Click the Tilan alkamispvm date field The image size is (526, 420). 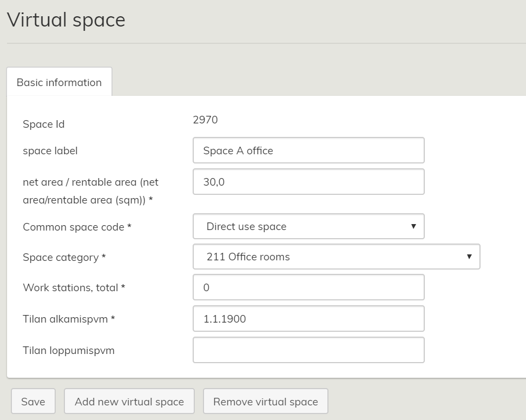tap(308, 319)
